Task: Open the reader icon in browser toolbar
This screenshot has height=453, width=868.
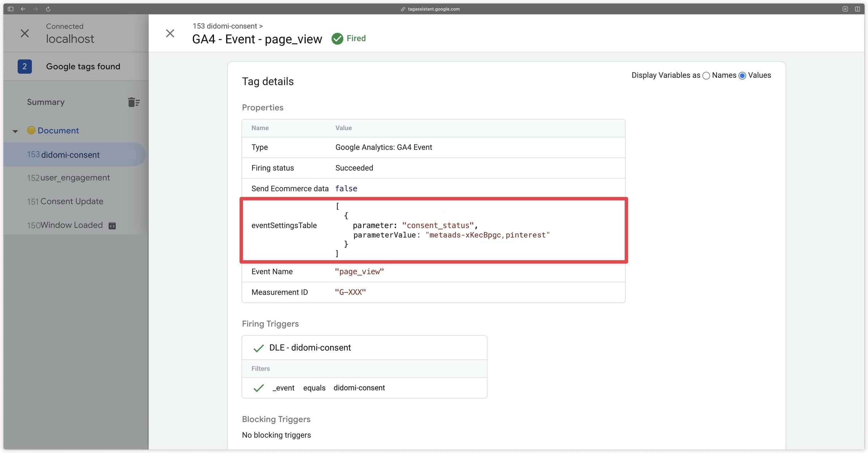Action: coord(845,9)
